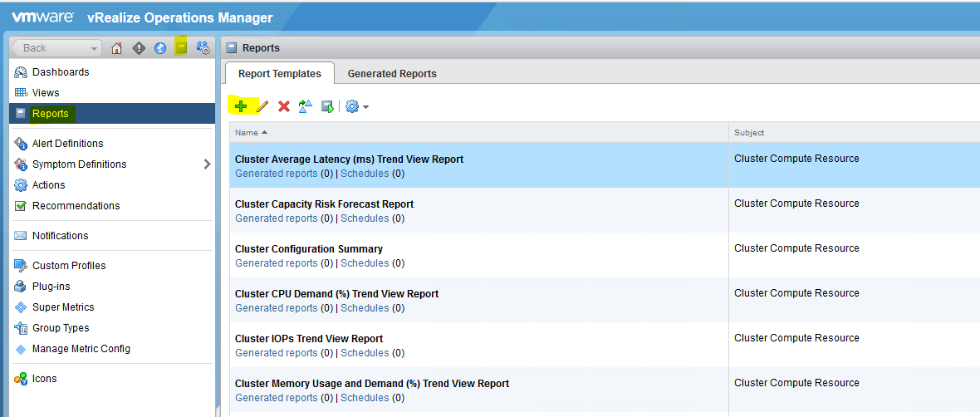Open Views in the left pane

(x=46, y=92)
